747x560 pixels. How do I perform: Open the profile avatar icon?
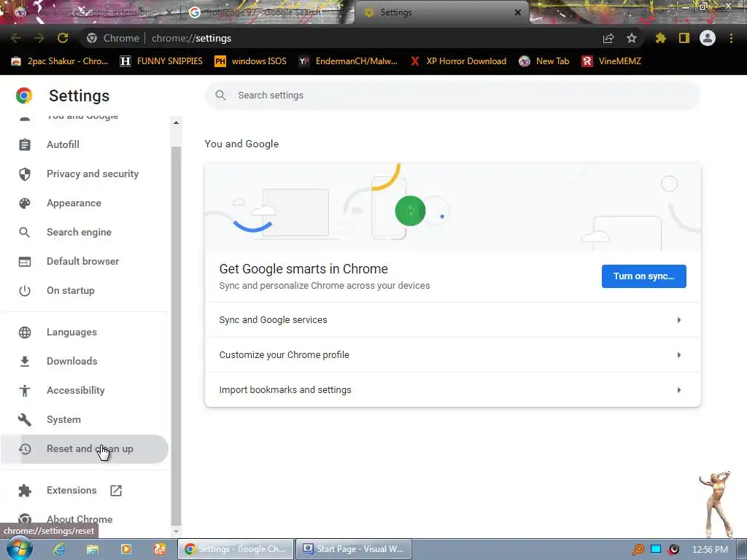pos(708,38)
